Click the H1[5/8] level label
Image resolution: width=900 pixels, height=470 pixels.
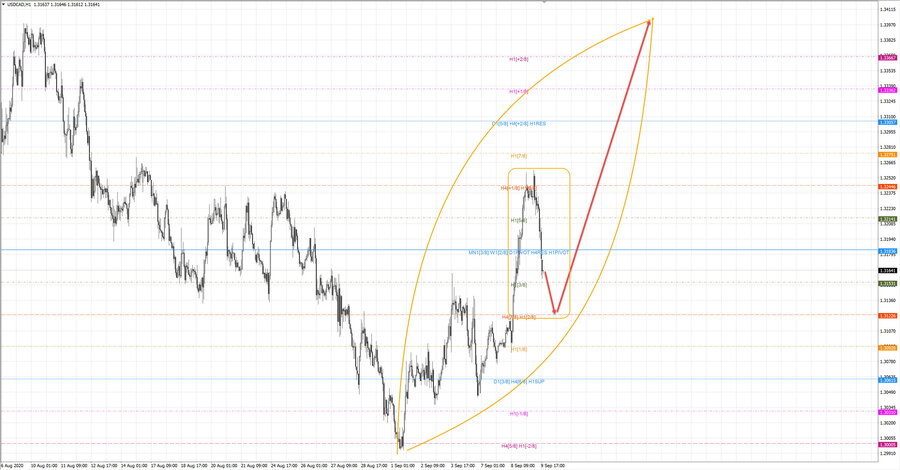pos(519,220)
